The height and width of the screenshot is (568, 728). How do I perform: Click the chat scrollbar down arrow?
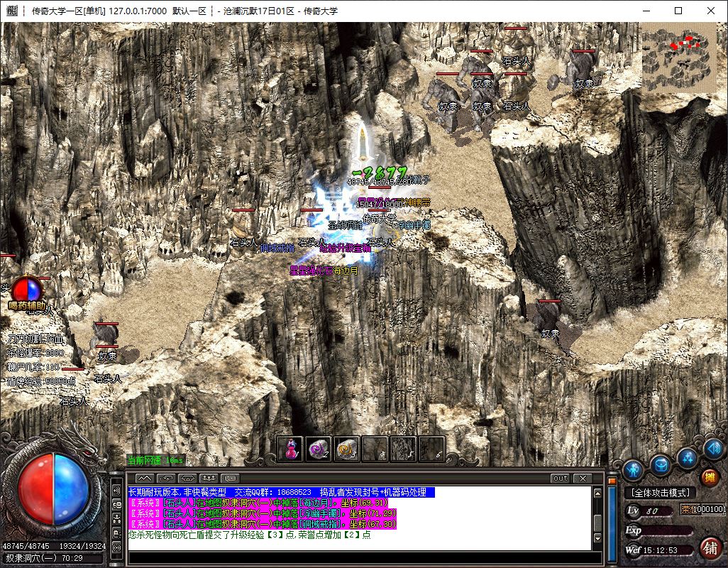(x=597, y=538)
